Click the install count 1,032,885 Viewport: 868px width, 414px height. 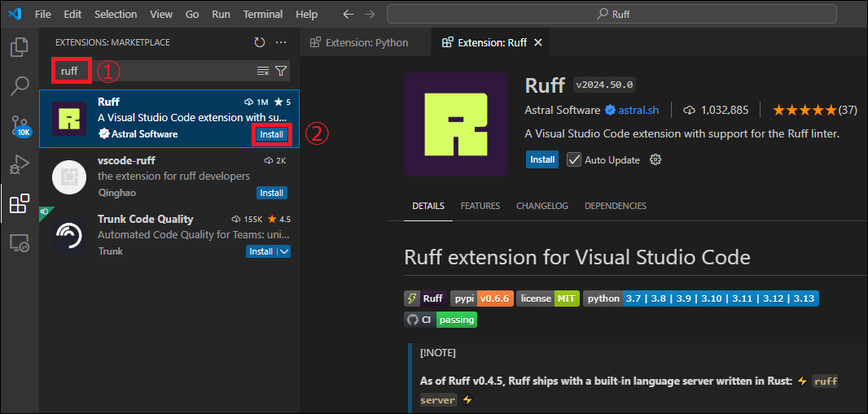[x=725, y=110]
